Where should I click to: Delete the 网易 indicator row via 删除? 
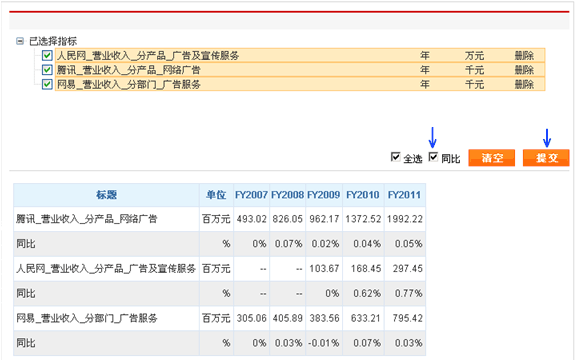524,84
